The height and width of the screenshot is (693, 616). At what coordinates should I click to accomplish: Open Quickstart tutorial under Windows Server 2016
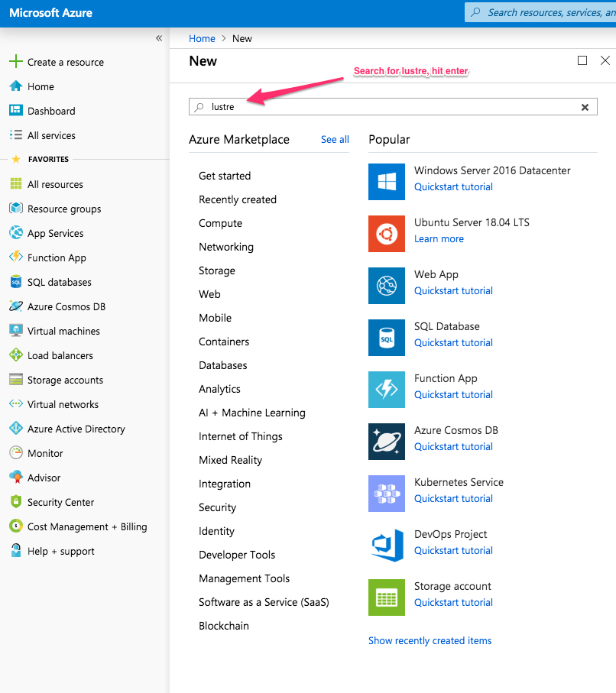click(453, 186)
